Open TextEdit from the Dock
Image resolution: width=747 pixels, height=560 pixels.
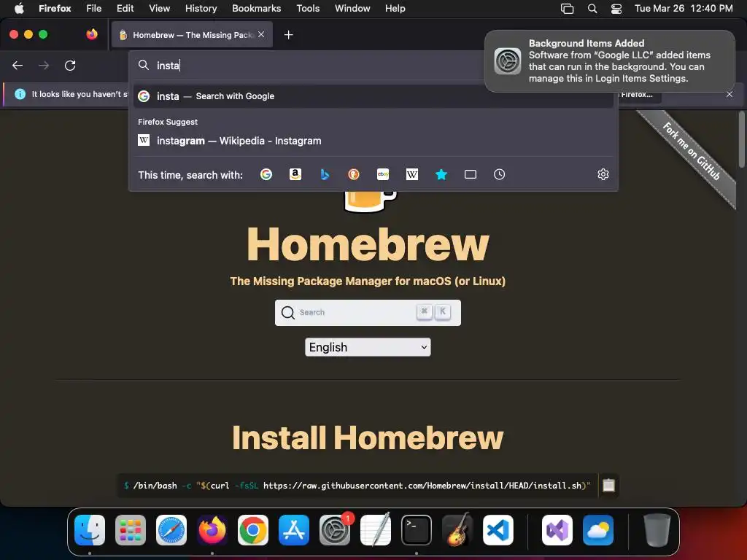click(376, 530)
